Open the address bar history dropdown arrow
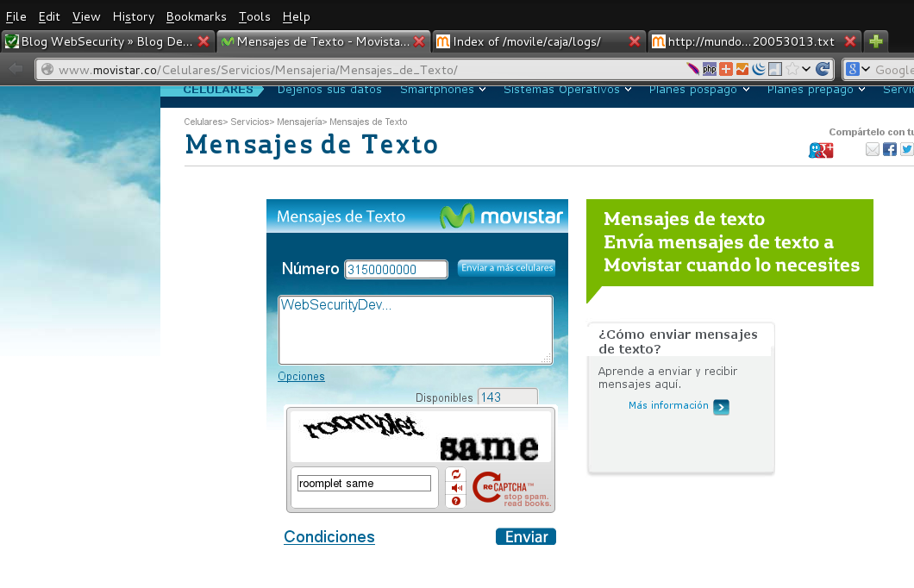914x588 pixels. (x=806, y=69)
